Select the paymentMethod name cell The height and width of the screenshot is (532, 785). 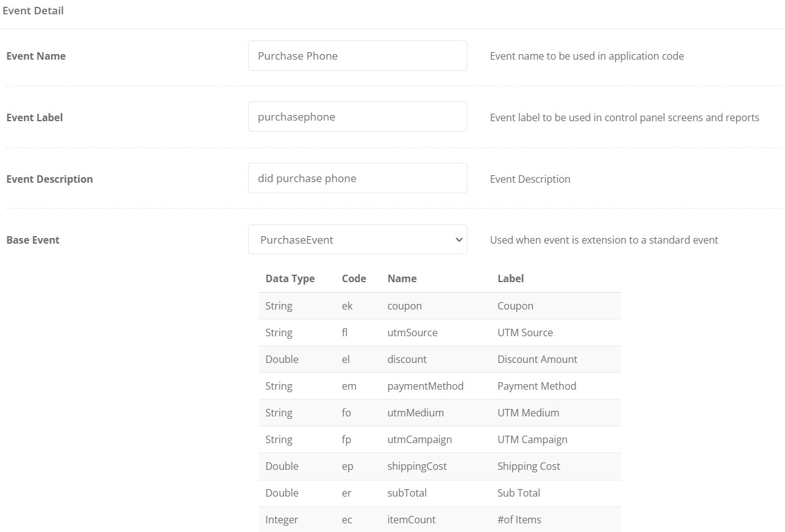pos(425,386)
